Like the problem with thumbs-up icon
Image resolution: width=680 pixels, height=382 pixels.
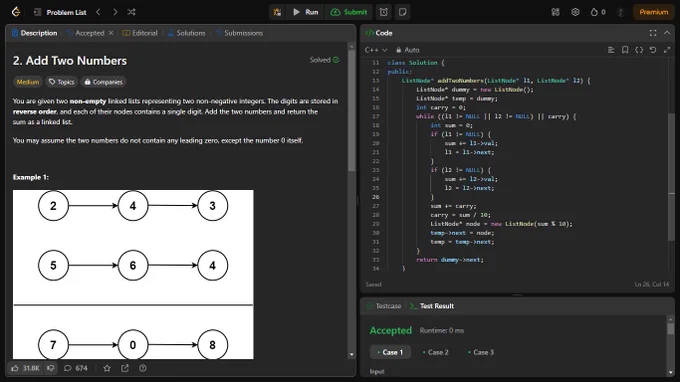click(x=15, y=368)
